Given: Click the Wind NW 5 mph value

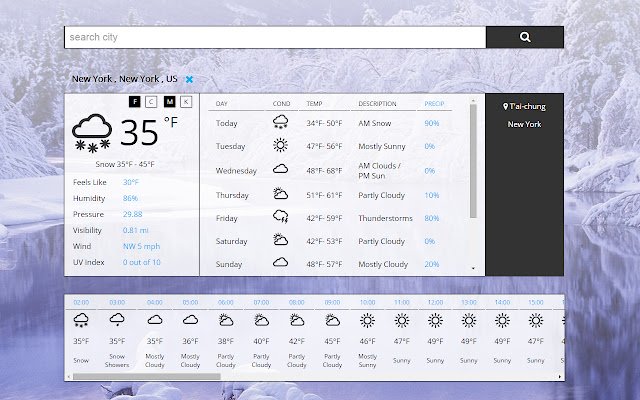Looking at the screenshot, I should point(142,246).
